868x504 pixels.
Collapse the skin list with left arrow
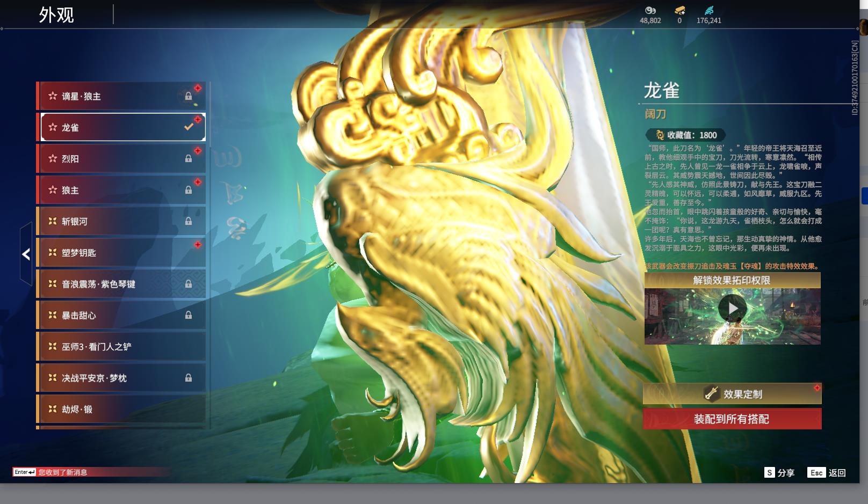tap(26, 254)
